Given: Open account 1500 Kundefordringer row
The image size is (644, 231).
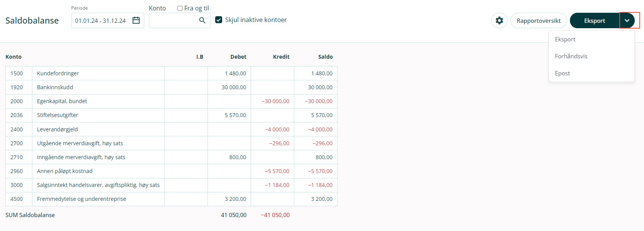Looking at the screenshot, I should [x=58, y=73].
